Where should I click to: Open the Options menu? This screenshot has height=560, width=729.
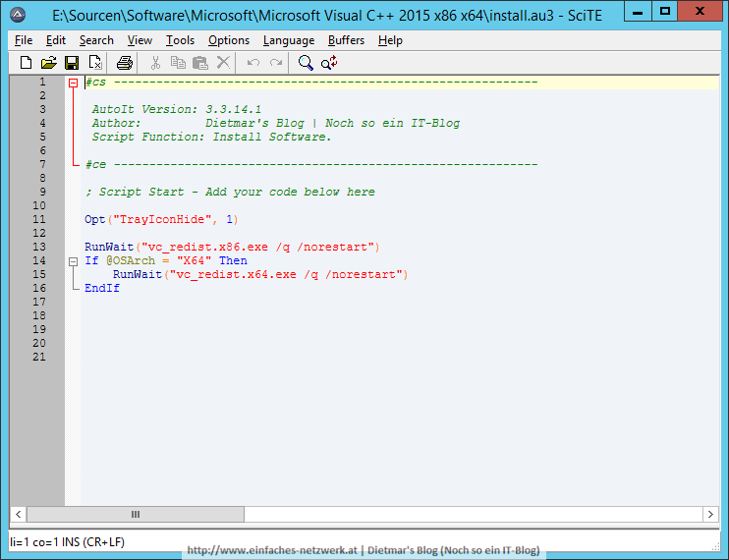coord(228,40)
